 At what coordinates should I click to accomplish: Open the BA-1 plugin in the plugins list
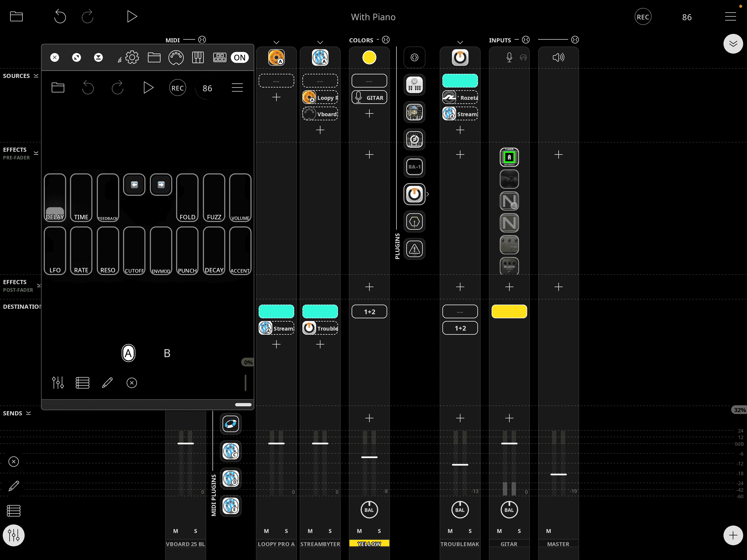point(414,167)
